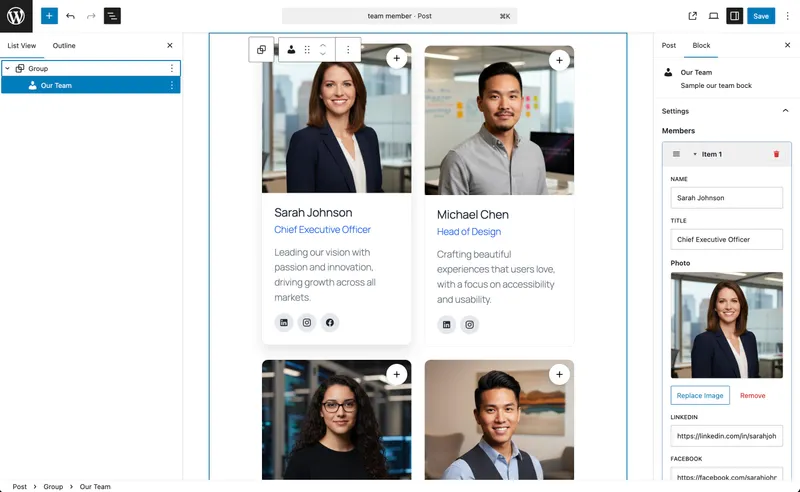Collapse the Group tree item
800x492 pixels.
[8, 68]
